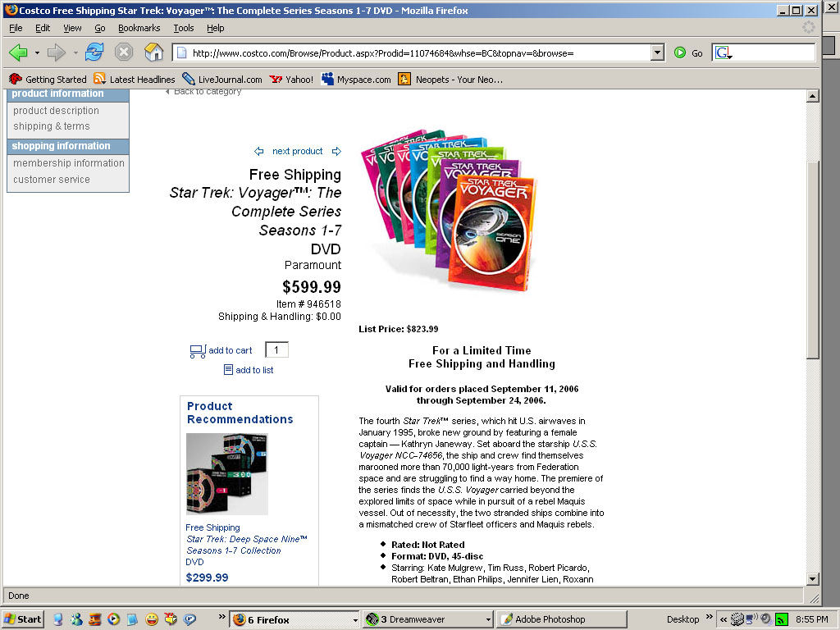Screen dimensions: 840x630
Task: Open the Myspace.com bookmark
Action: tap(356, 80)
